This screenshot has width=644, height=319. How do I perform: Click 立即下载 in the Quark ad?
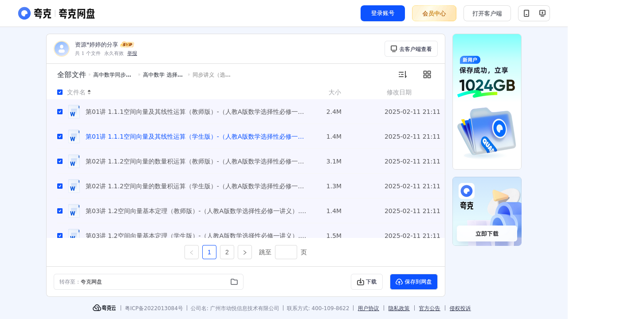[487, 233]
